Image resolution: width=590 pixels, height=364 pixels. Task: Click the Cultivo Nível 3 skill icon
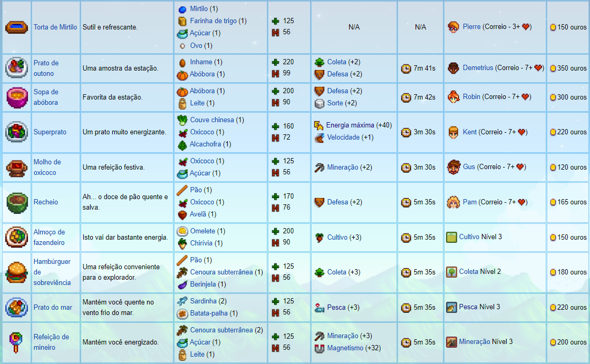click(451, 237)
